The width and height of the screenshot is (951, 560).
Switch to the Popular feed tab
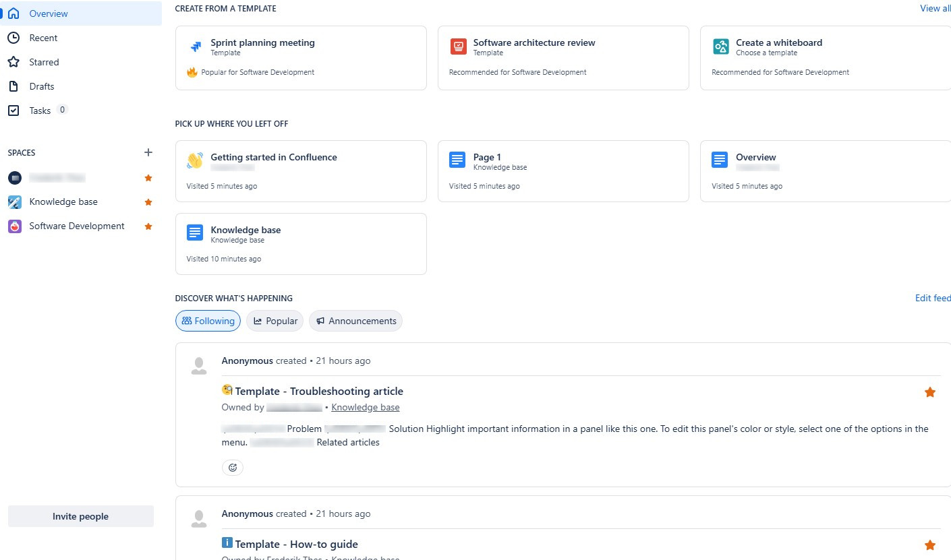pos(275,321)
